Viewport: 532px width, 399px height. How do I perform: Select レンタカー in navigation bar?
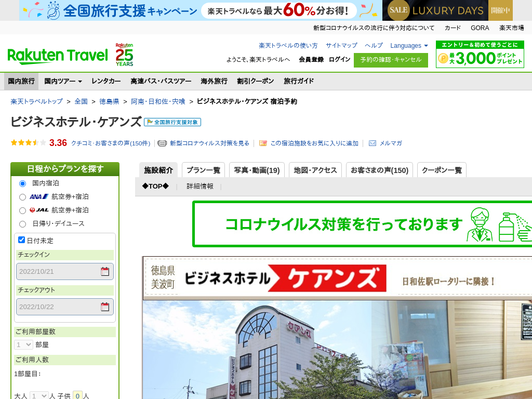[x=106, y=81]
